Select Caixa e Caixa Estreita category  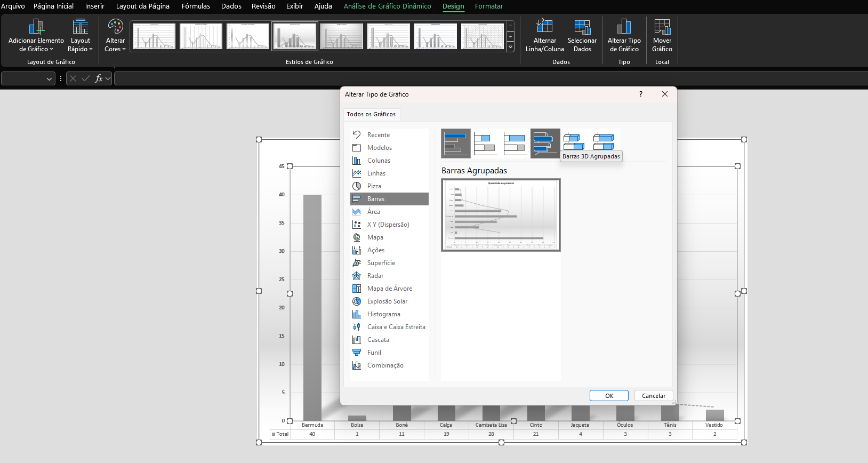[x=389, y=327]
